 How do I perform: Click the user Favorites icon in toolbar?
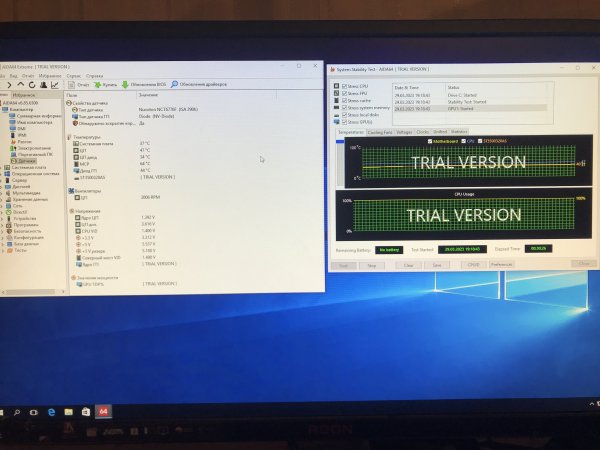(43, 85)
